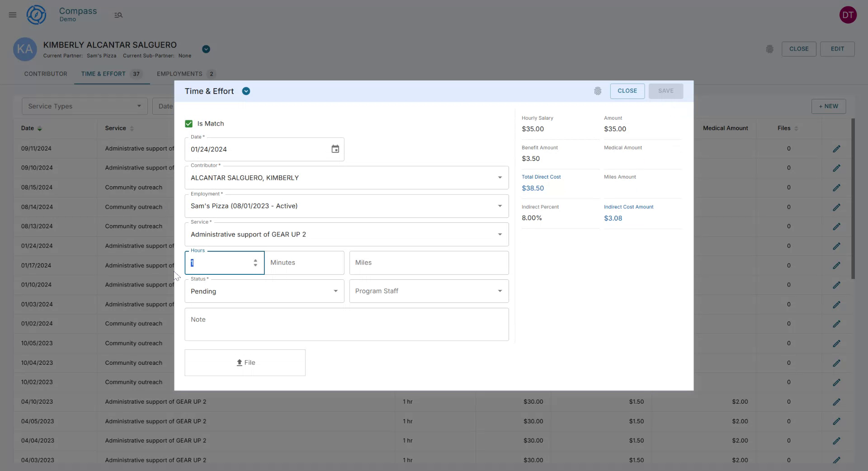This screenshot has width=868, height=471.
Task: Click the File upload icon in the dialog
Action: pos(240,363)
